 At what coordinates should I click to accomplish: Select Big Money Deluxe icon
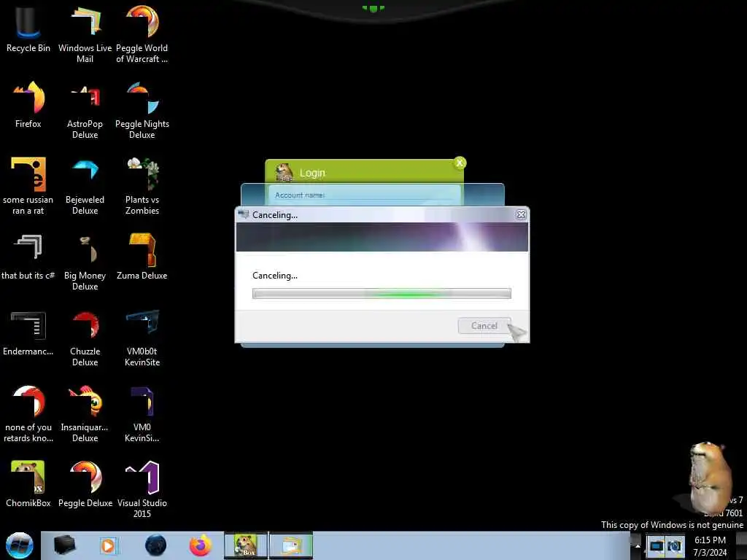pyautogui.click(x=85, y=261)
